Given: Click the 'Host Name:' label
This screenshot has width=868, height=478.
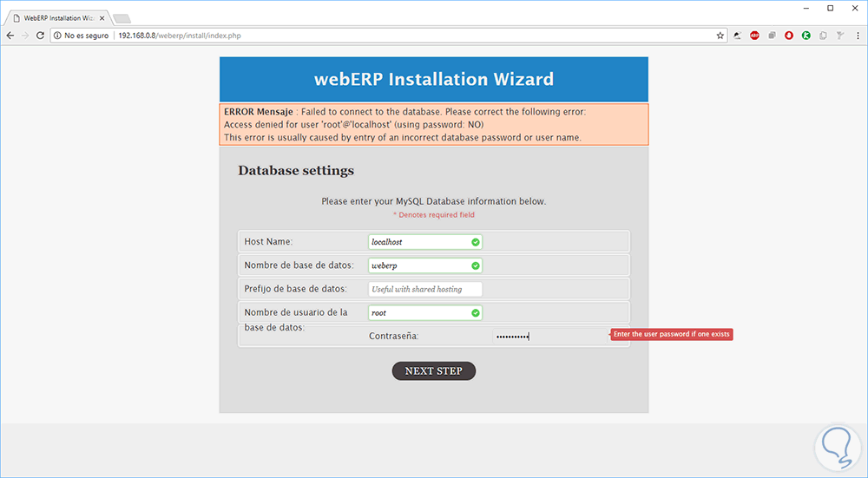Looking at the screenshot, I should (268, 242).
